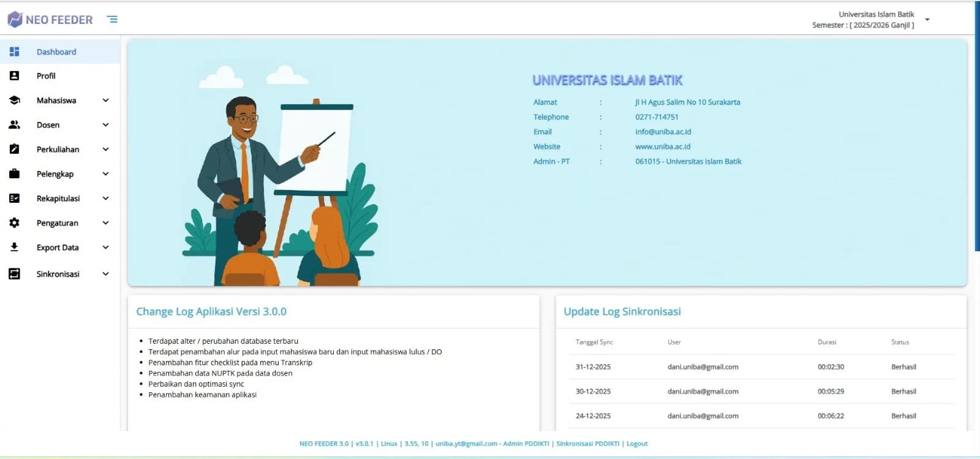Open the Dashboard menu item
The width and height of the screenshot is (980, 459).
click(60, 51)
